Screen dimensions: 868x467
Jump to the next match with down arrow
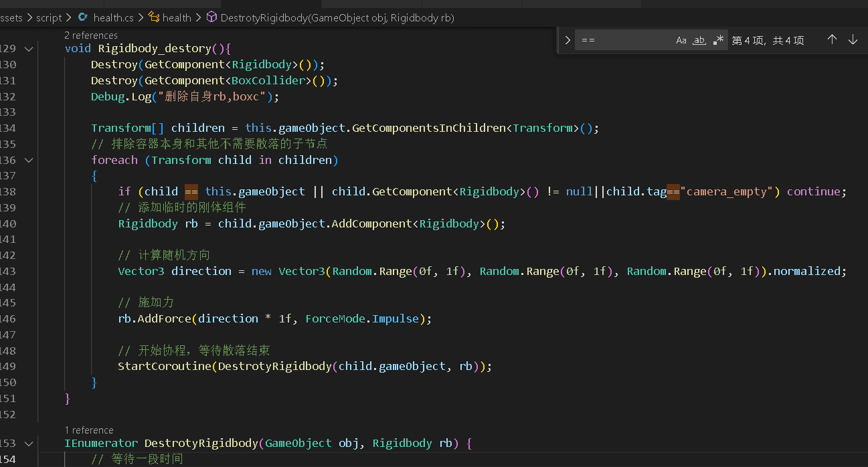point(853,40)
